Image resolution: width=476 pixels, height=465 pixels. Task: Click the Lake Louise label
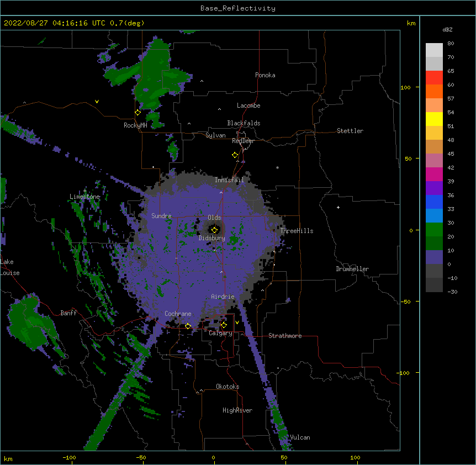10,267
